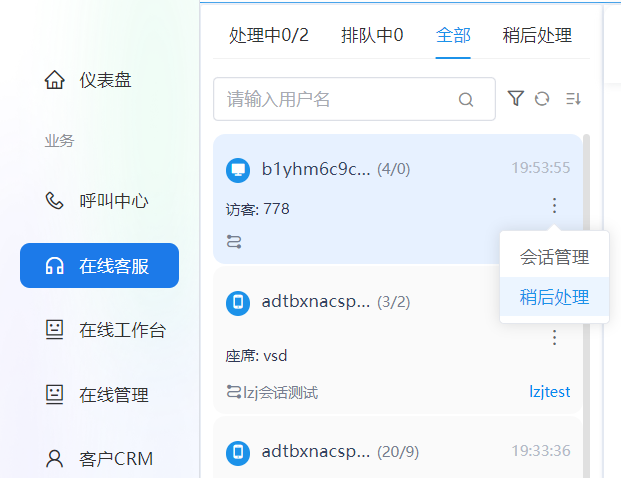
Task: Click the search magnifier icon
Action: coord(466,99)
